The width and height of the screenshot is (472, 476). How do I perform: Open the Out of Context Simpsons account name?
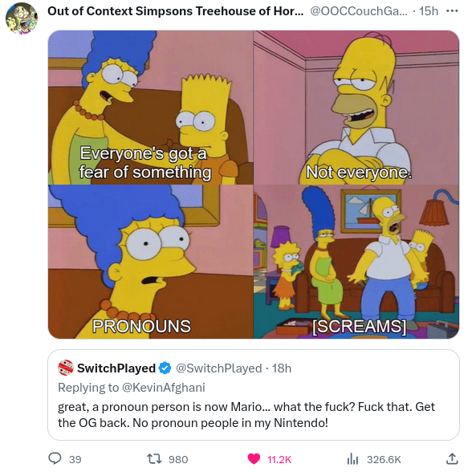tap(175, 11)
